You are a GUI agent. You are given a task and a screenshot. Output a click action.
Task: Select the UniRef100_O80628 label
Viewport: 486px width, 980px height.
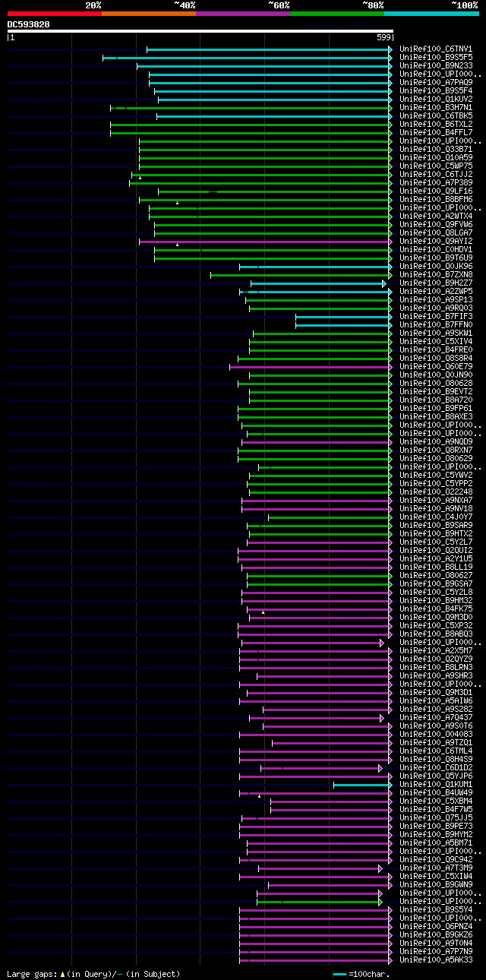pyautogui.click(x=436, y=384)
